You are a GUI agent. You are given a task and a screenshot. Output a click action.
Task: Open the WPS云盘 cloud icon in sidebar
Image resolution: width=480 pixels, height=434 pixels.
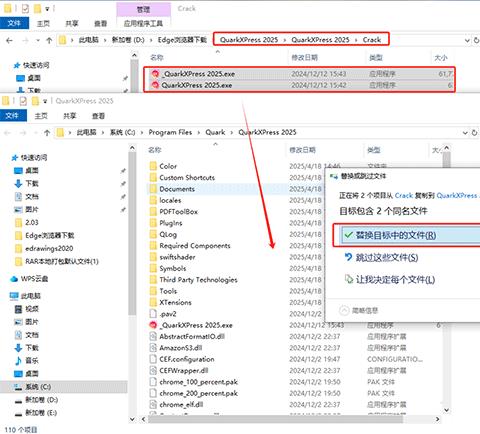pos(14,279)
